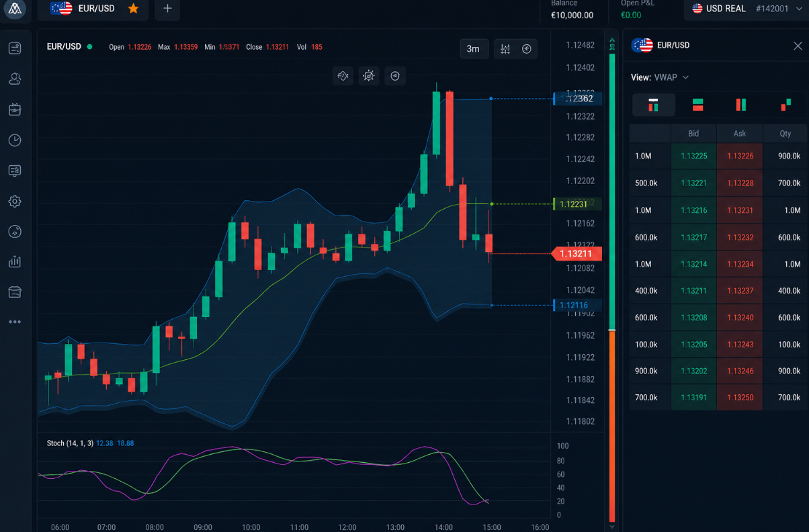809x532 pixels.
Task: Click ask price 1.13232
Action: pos(740,237)
